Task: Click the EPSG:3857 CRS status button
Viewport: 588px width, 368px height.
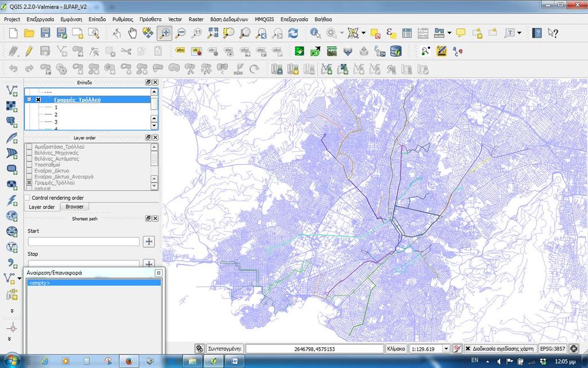Action: coord(552,349)
